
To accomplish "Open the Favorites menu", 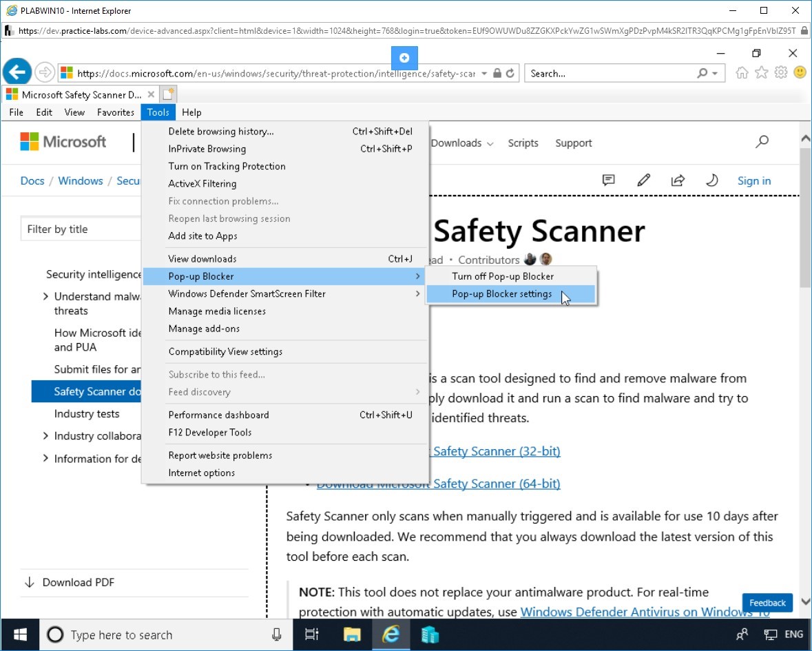I will (x=116, y=112).
